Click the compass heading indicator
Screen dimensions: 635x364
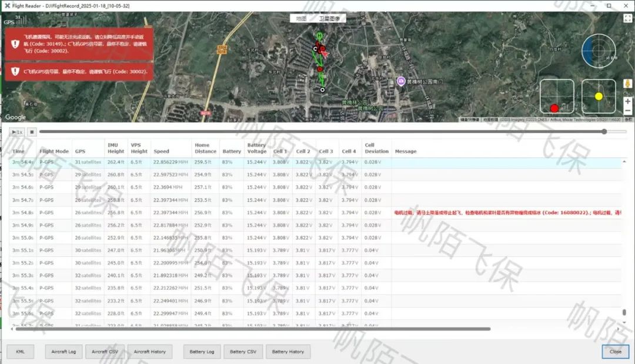click(x=599, y=51)
